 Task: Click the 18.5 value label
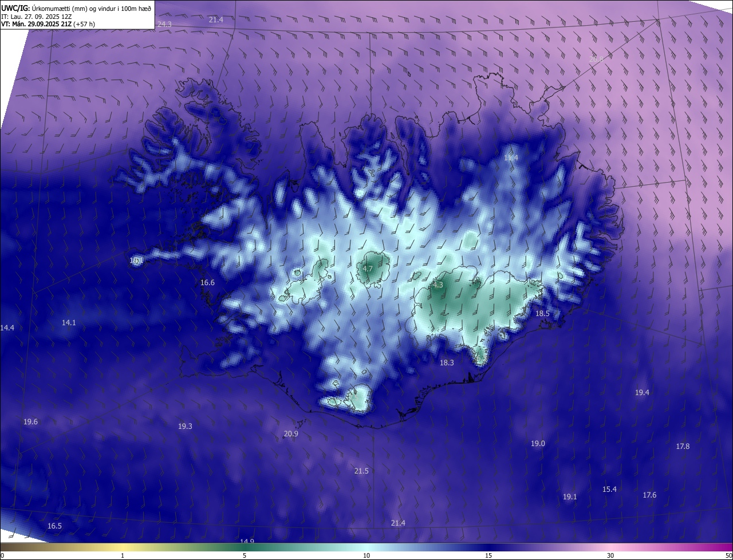click(542, 314)
